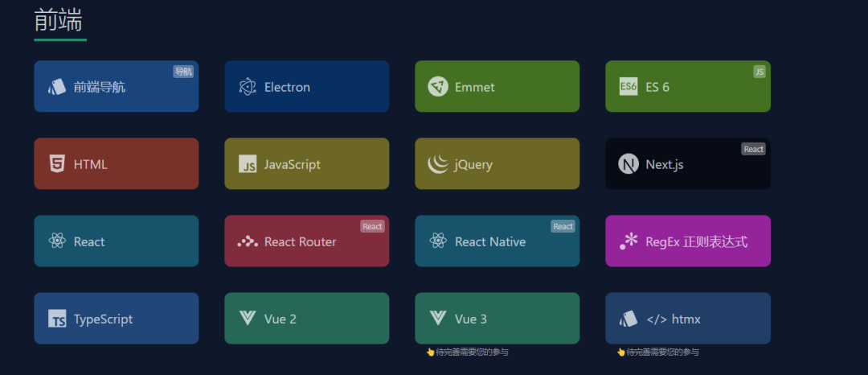Select the Vue 2 card

click(307, 319)
